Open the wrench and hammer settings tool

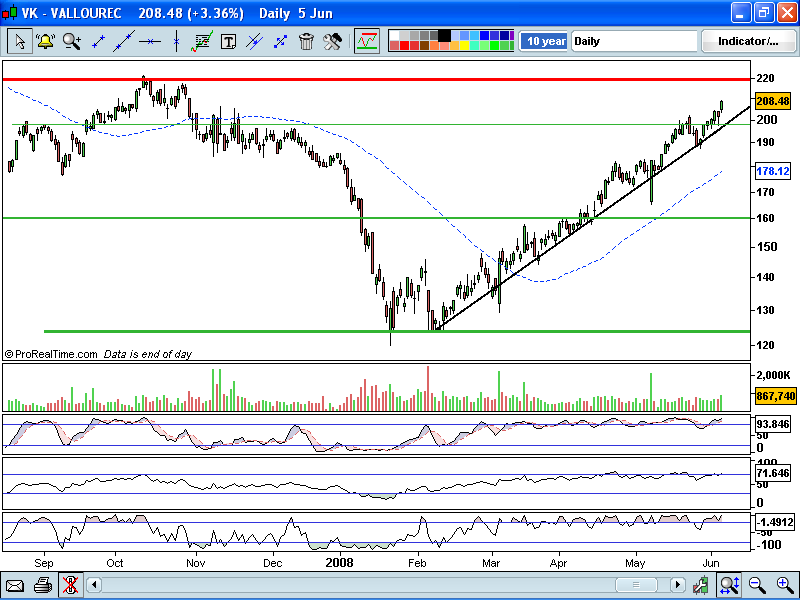332,41
